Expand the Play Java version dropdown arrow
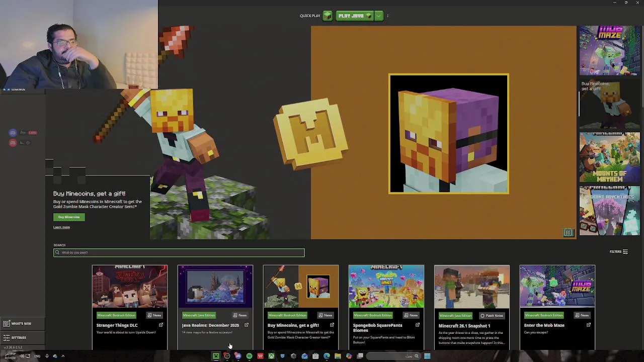 379,16
